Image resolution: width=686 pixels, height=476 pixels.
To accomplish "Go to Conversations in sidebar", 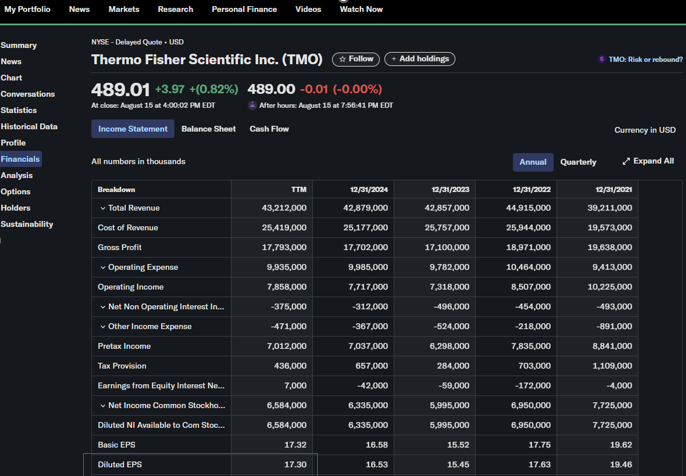I will [x=28, y=94].
